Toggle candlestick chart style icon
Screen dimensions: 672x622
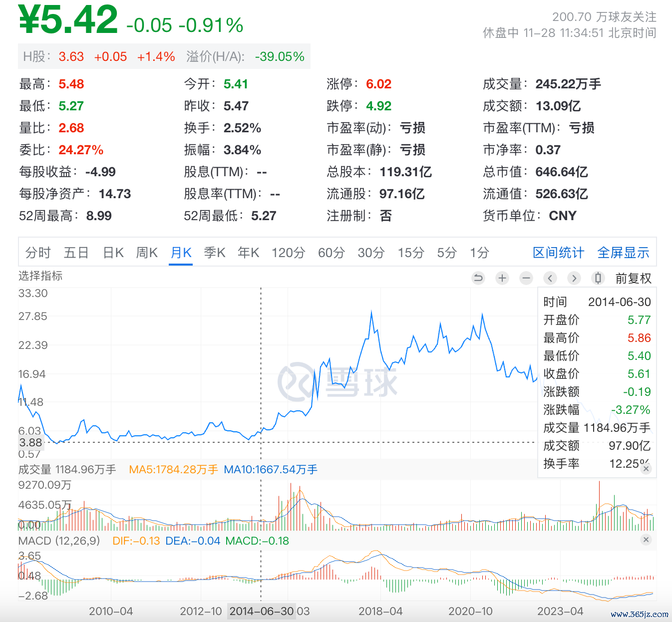(598, 278)
